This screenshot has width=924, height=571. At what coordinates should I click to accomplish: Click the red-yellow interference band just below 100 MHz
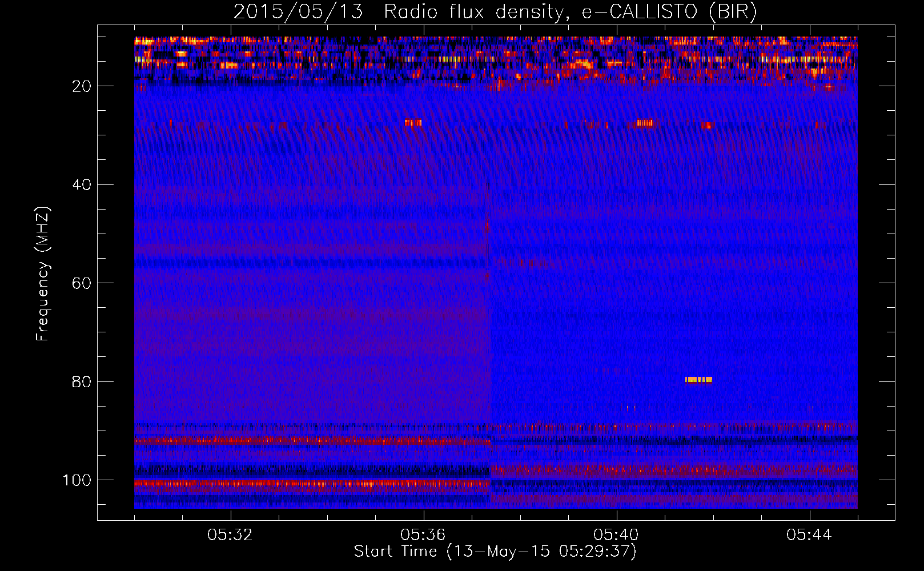312,484
